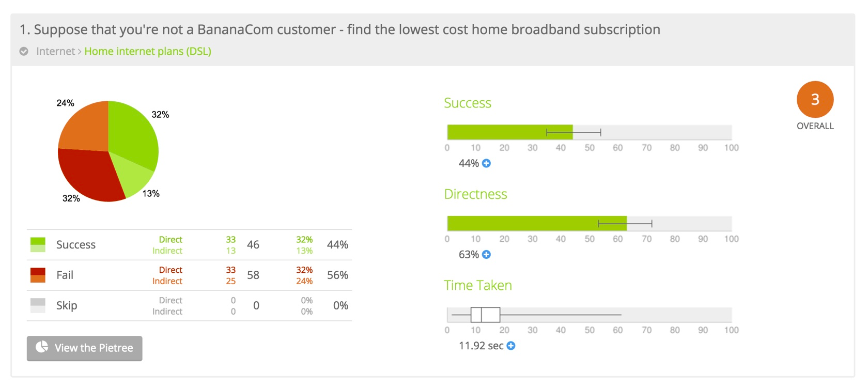Screen dimensions: 868x388
Task: Click the task 1 title heading
Action: pyautogui.click(x=340, y=29)
